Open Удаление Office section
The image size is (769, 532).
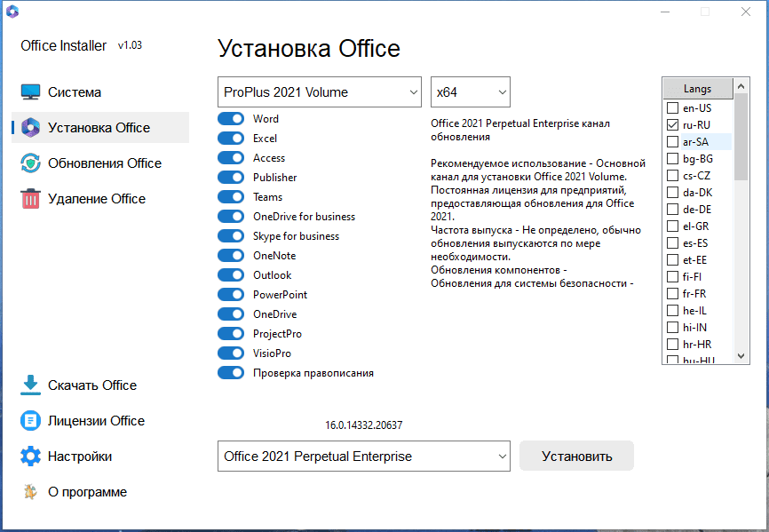point(100,199)
